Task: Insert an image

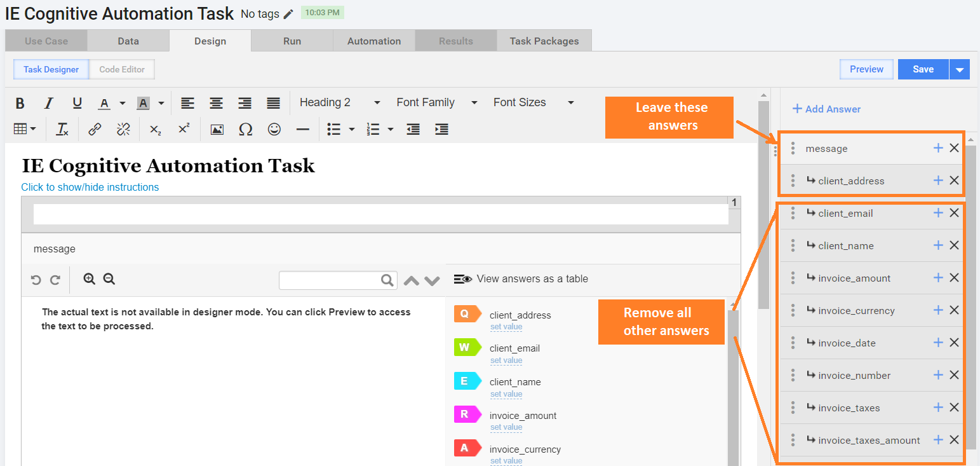Action: [x=217, y=129]
